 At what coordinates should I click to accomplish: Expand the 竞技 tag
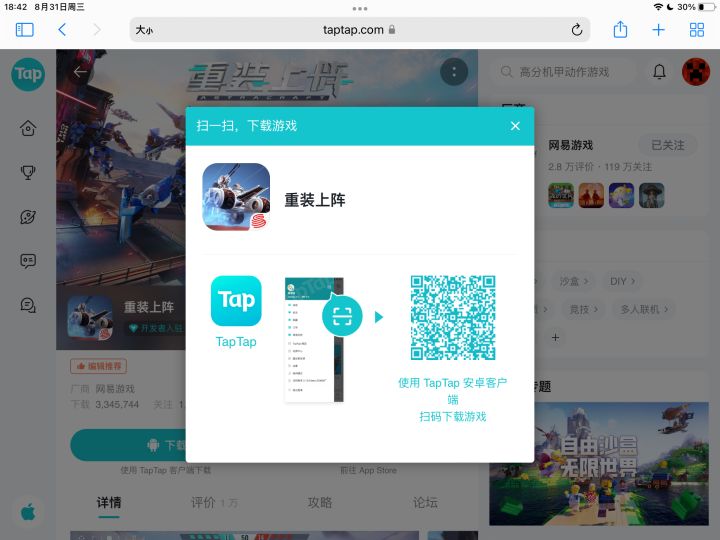pos(584,309)
